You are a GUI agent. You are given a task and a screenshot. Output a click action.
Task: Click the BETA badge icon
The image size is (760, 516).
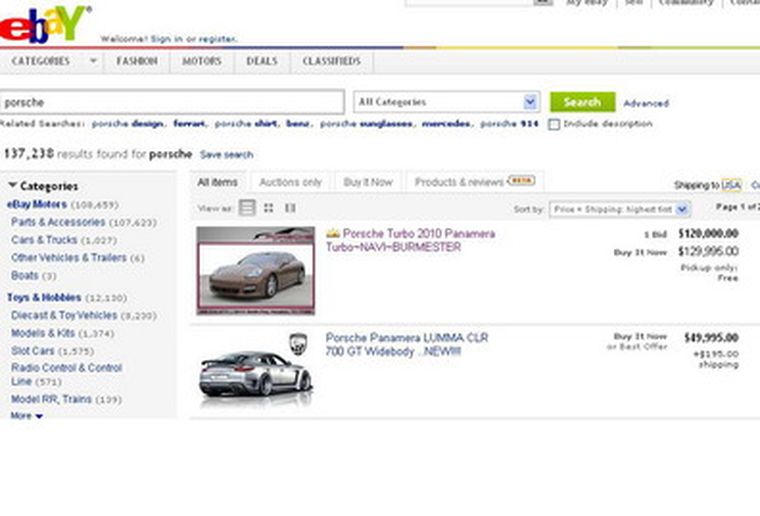click(522, 180)
